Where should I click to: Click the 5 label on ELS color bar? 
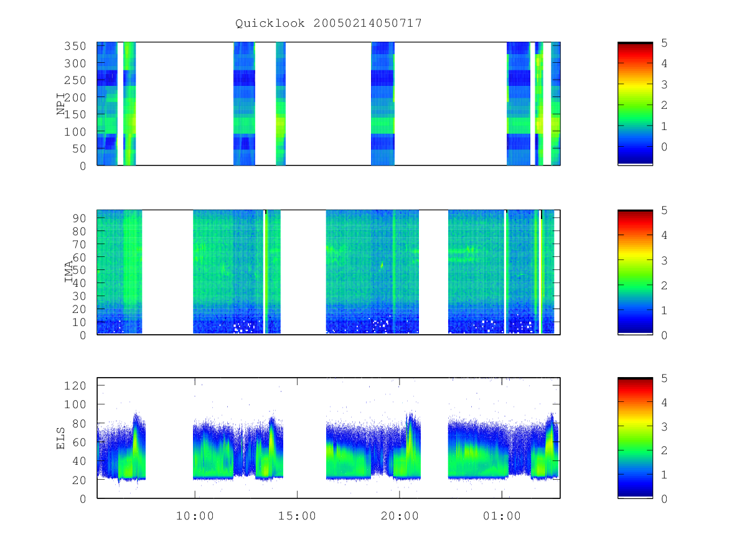click(x=665, y=378)
